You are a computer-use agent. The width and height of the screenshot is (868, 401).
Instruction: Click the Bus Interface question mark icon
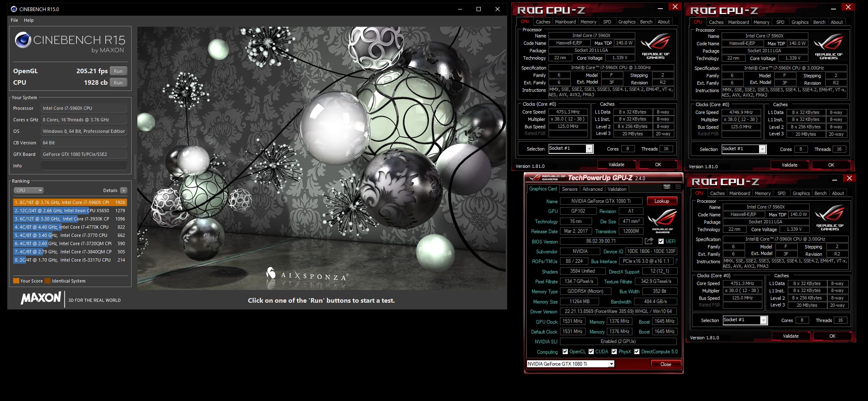tap(676, 261)
